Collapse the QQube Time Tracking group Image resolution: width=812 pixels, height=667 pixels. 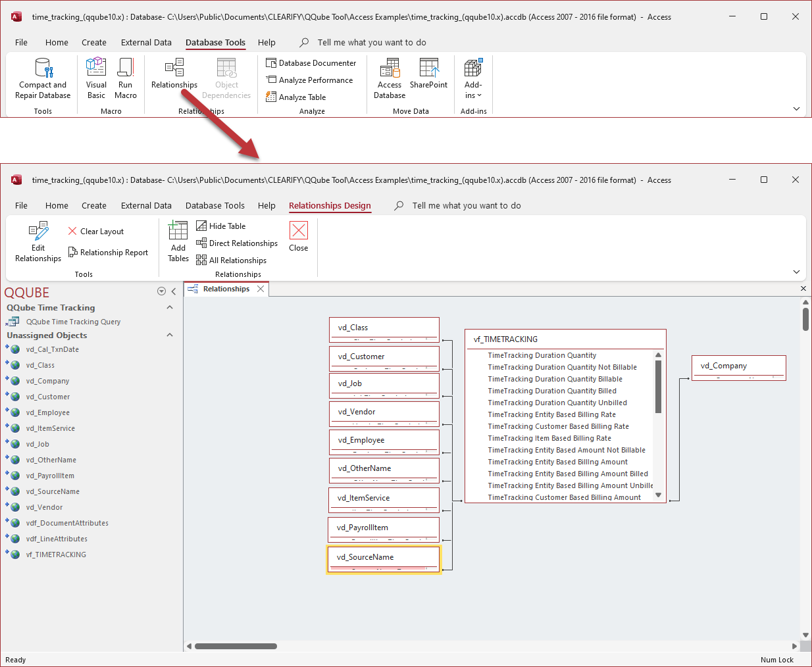point(170,307)
